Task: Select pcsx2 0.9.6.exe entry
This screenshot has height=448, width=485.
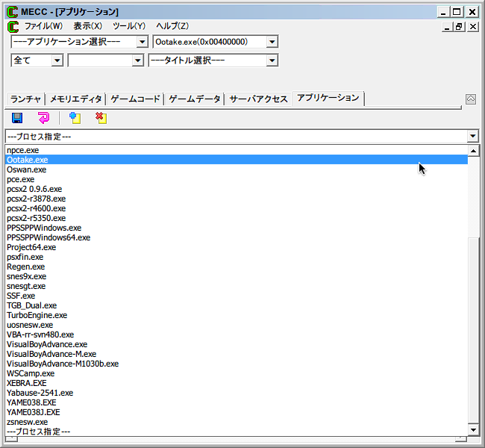Action: click(x=237, y=189)
